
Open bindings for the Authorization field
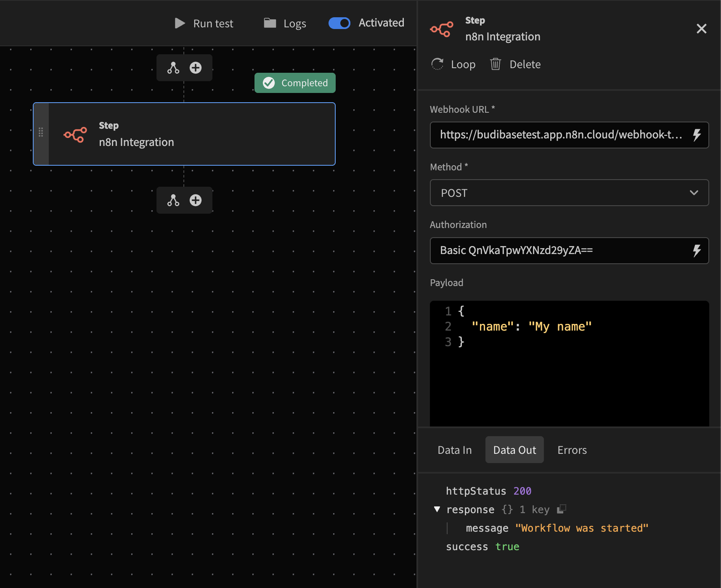pyautogui.click(x=697, y=251)
